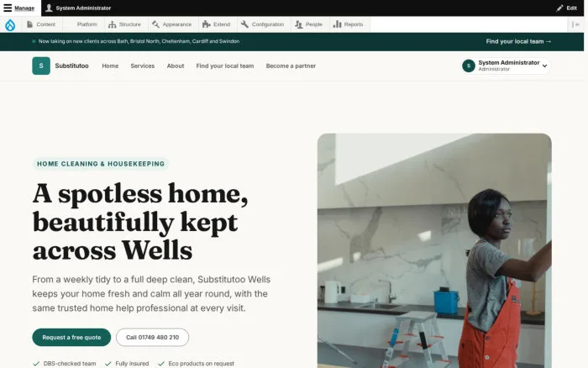Toggle the Manage hamburger menu
The image size is (588, 368).
(x=20, y=8)
